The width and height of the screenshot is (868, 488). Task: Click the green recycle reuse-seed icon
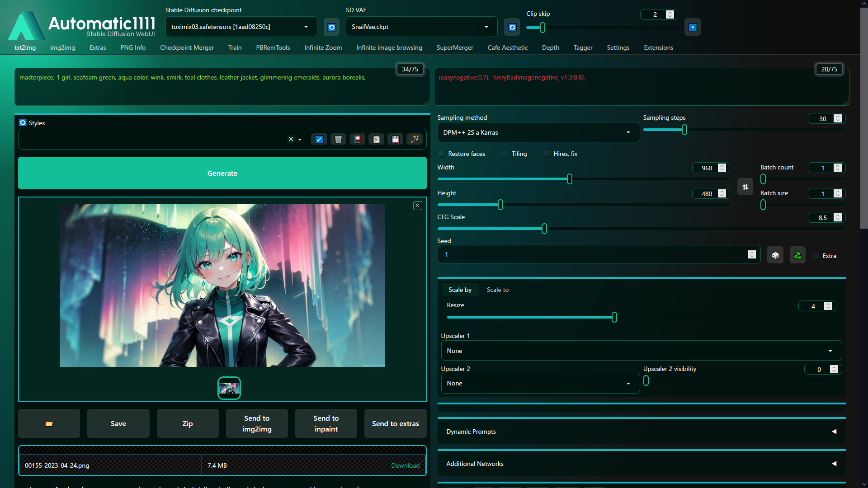tap(797, 255)
